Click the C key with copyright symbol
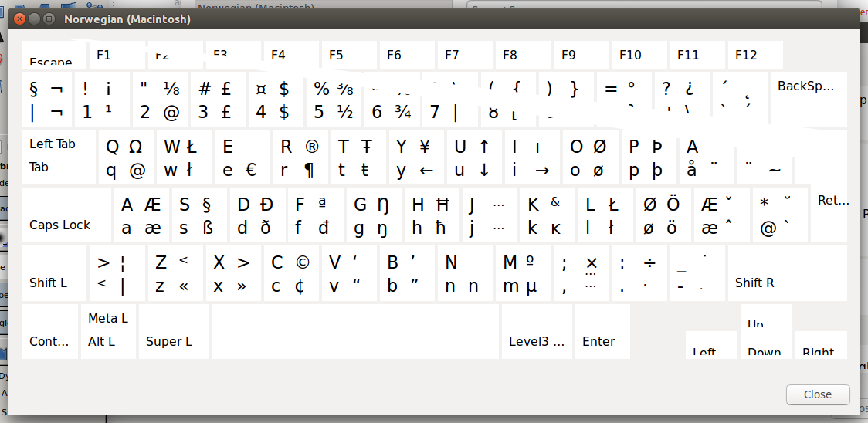 291,273
